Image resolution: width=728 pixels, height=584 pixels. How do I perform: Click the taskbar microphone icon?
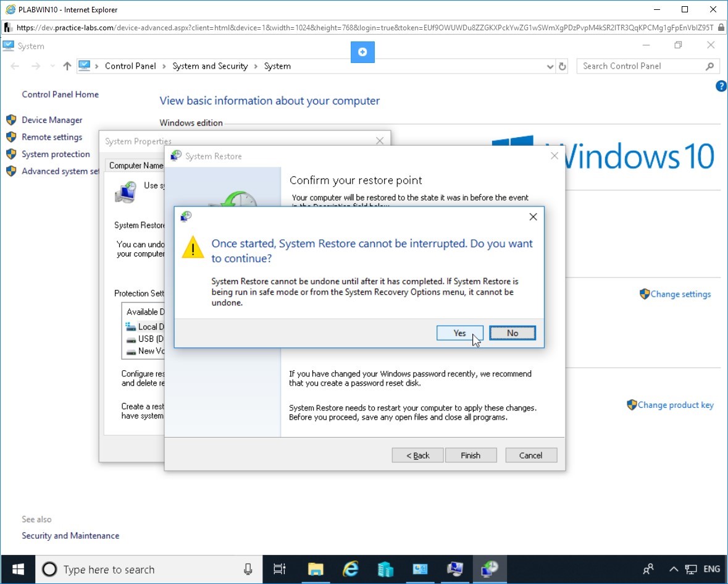[x=248, y=569]
